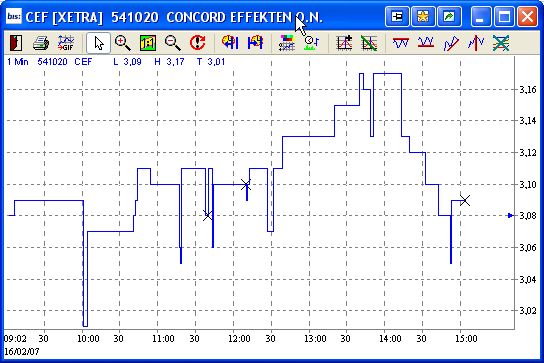Click the pie chart with left arrow icon
This screenshot has height=363, width=544.
pyautogui.click(x=230, y=43)
